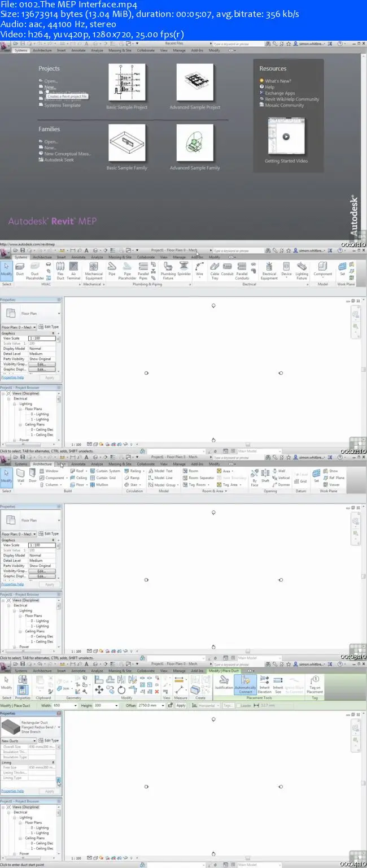The width and height of the screenshot is (367, 868).
Task: Select the Mullion tool
Action: tap(99, 484)
